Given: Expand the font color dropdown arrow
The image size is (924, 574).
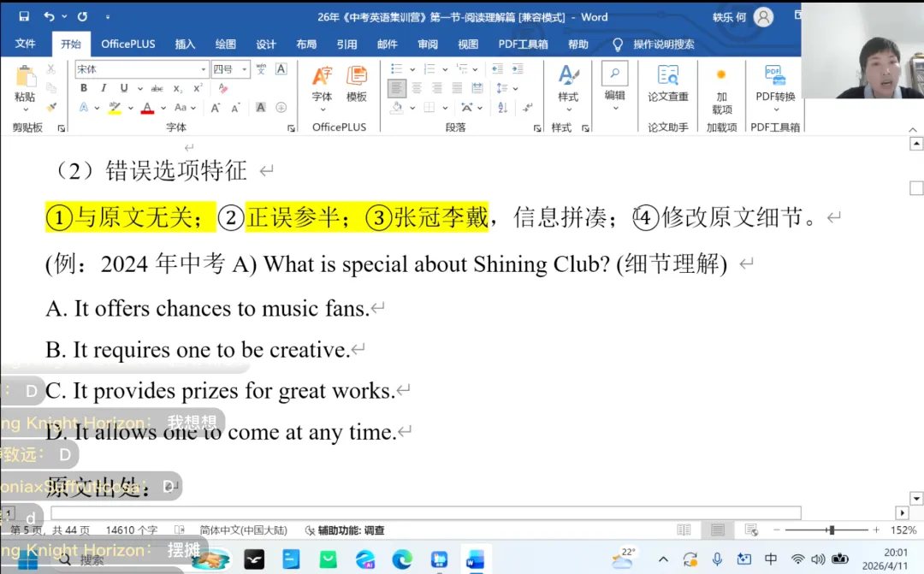Looking at the screenshot, I should [x=162, y=107].
